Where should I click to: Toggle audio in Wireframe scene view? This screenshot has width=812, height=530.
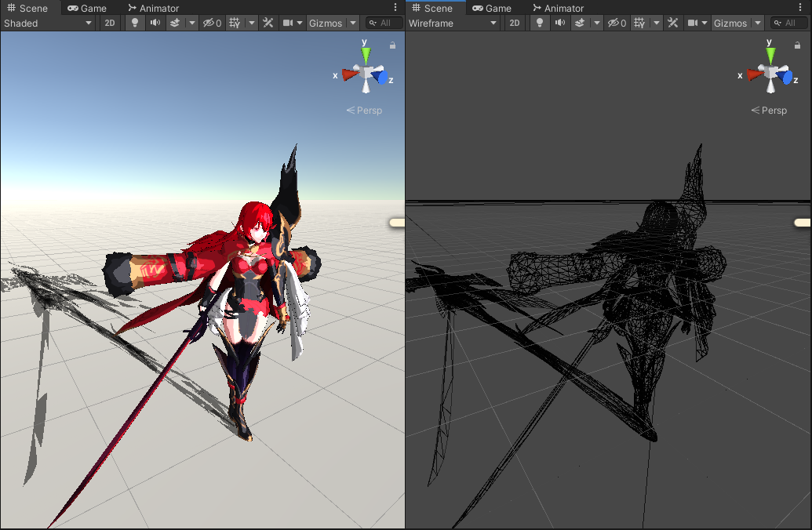point(560,23)
